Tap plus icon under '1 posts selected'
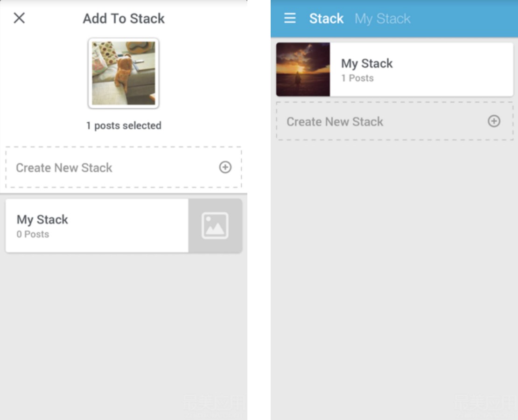This screenshot has height=420, width=518. 225,167
